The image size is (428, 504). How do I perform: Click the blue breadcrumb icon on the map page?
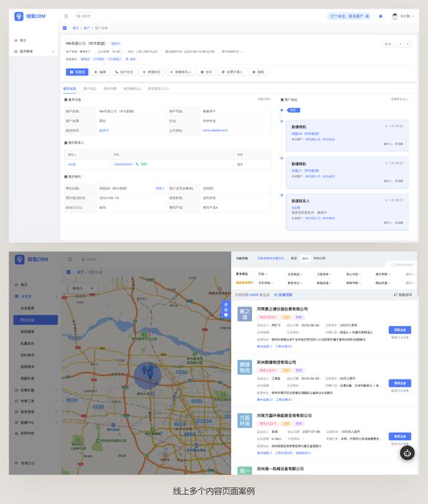pyautogui.click(x=68, y=272)
